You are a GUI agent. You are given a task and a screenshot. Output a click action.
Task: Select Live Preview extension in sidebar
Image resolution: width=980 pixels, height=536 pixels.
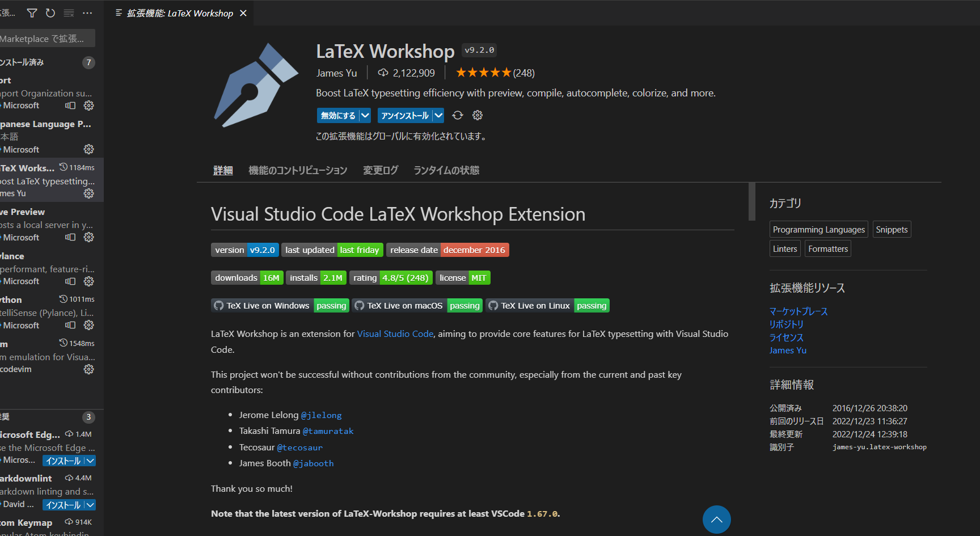[x=52, y=225]
